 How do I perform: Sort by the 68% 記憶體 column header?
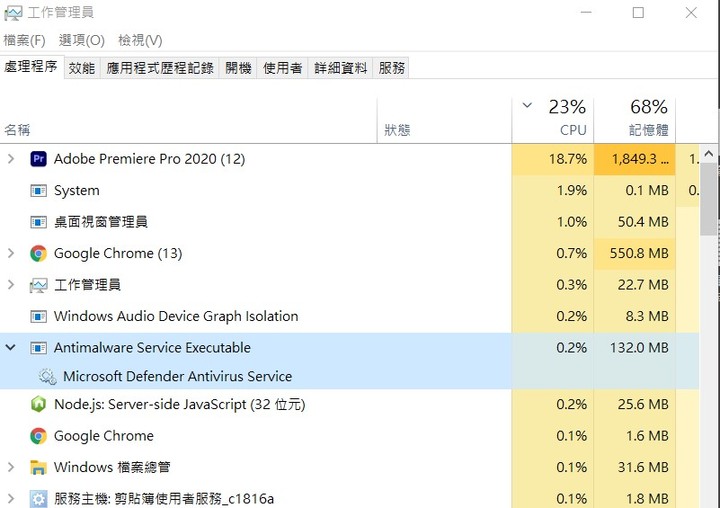click(x=635, y=120)
